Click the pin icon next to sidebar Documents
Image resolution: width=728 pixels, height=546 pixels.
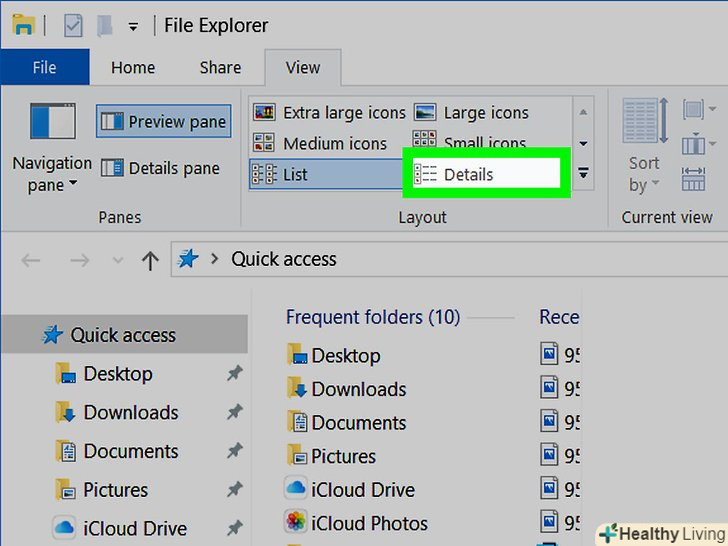[x=235, y=450]
